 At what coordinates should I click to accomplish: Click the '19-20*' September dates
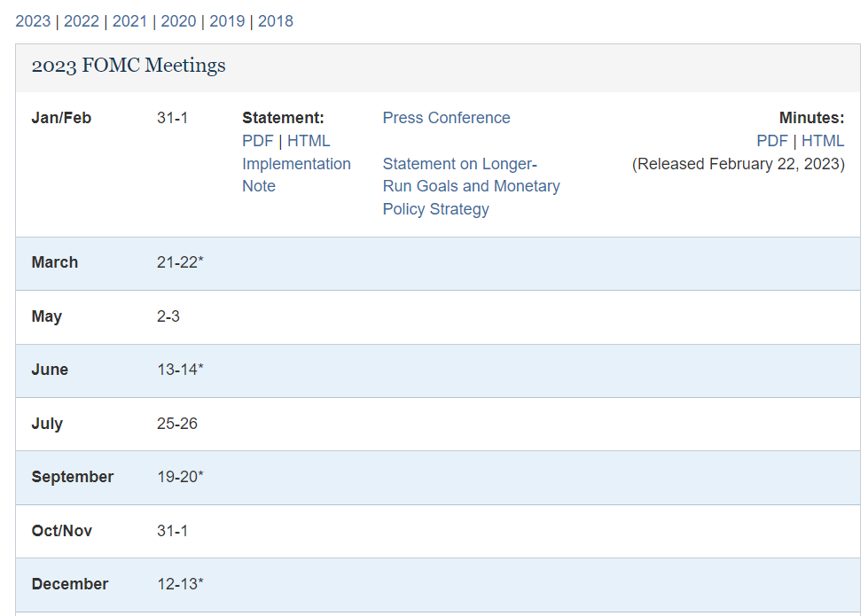(x=181, y=477)
